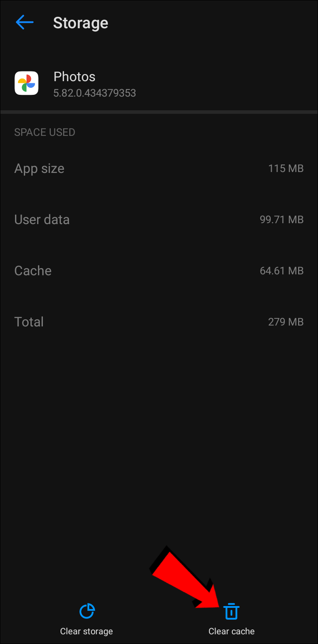Tap the Clear storage pie icon
This screenshot has height=644, width=318.
pos(87,611)
